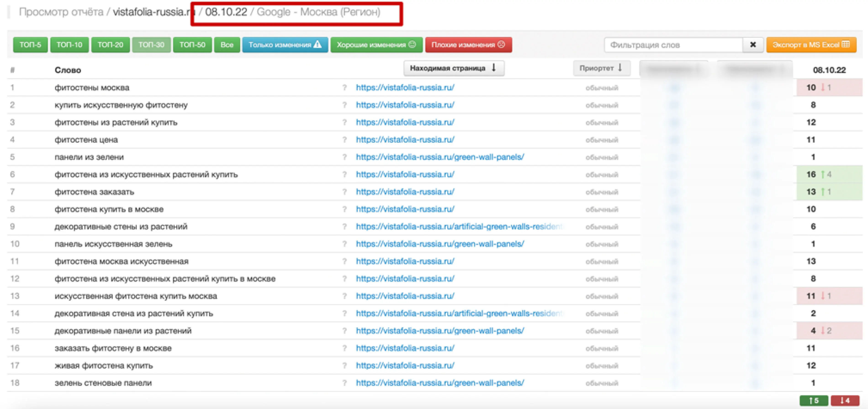868x409 pixels.
Task: Show good changes (Хорошие изменения)
Action: [376, 45]
